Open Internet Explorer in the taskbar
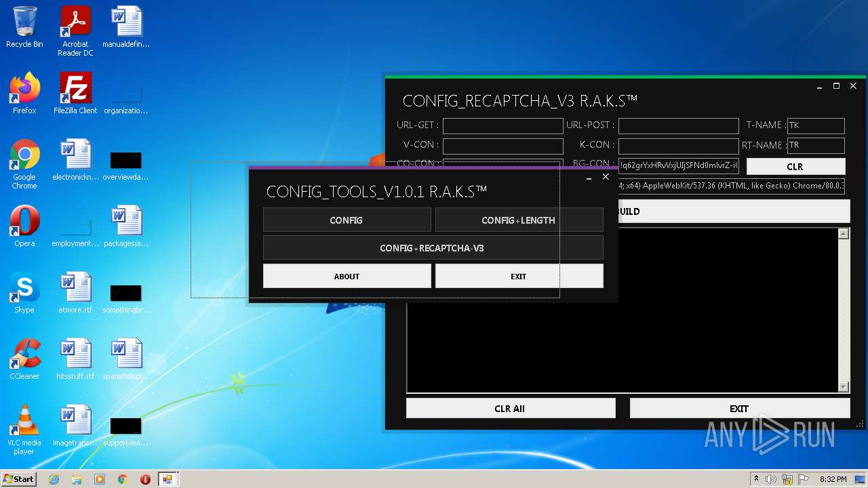868x488 pixels. tap(54, 479)
